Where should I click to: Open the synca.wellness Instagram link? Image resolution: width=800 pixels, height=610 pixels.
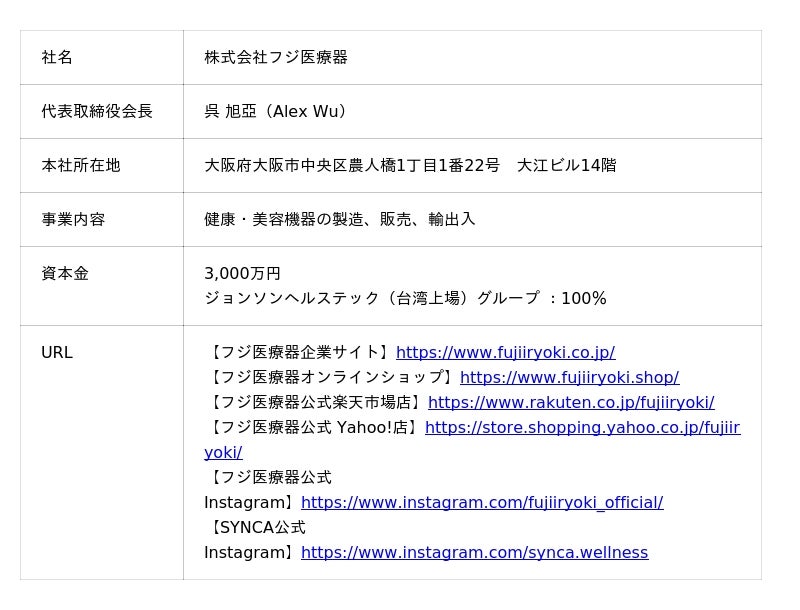click(474, 553)
